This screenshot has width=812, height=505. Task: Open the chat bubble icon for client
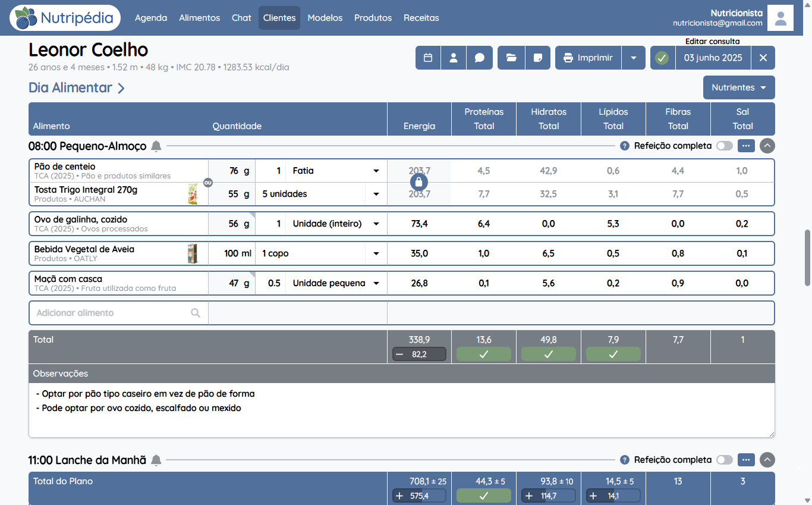[480, 58]
